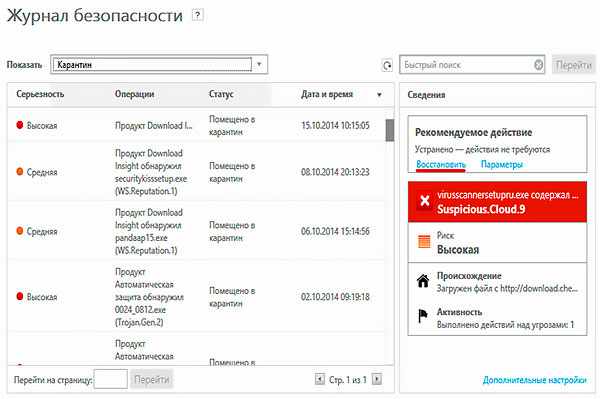Image resolution: width=600 pixels, height=399 pixels.
Task: Click the securitykisssetup.exe operation text
Action: coord(151,172)
